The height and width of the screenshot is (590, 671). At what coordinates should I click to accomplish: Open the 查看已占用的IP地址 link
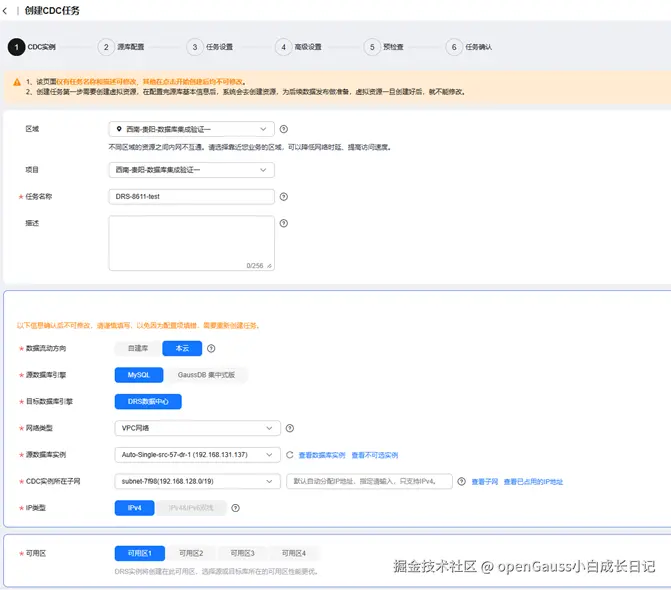point(533,482)
